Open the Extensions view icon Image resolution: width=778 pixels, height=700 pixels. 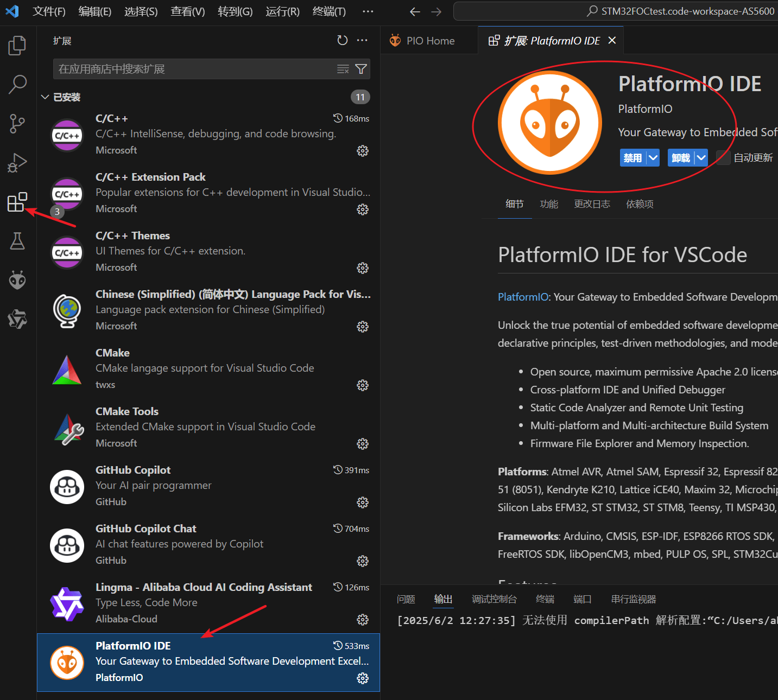click(x=17, y=202)
